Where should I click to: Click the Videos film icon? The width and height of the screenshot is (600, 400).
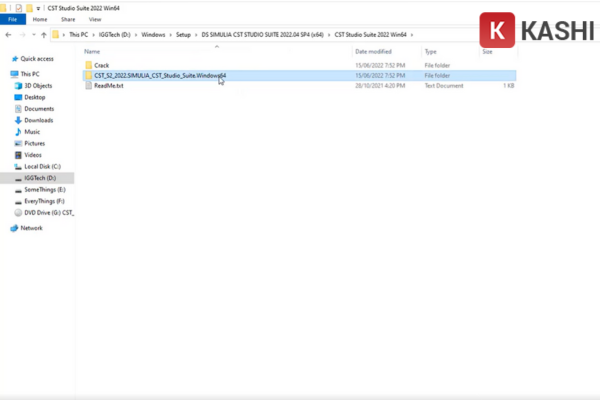pyautogui.click(x=18, y=155)
